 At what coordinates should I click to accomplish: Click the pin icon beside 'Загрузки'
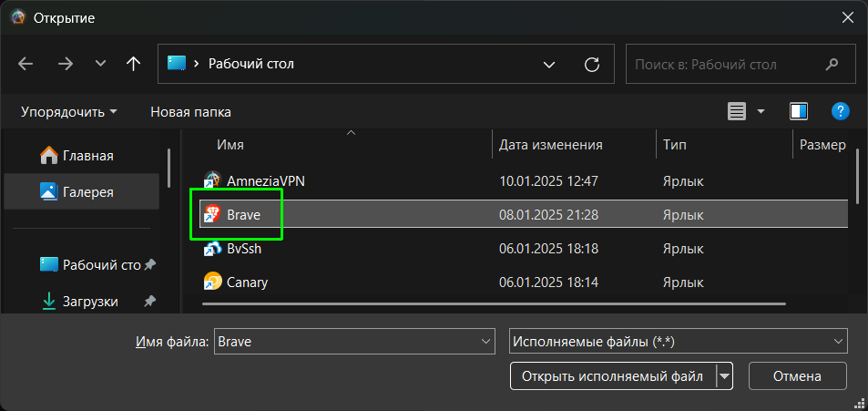(148, 302)
